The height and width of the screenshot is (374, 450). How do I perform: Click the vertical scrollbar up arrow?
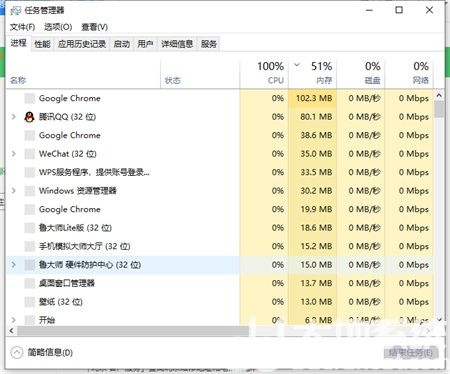point(439,96)
